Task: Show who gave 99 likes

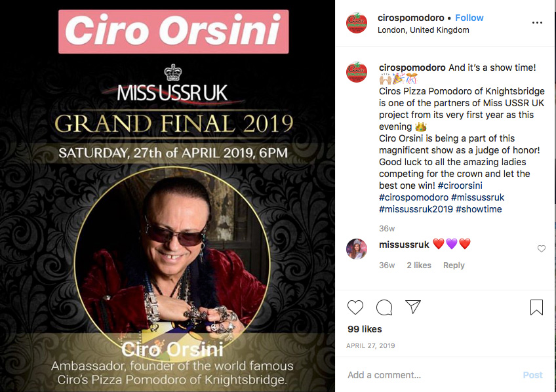Action: pos(365,329)
